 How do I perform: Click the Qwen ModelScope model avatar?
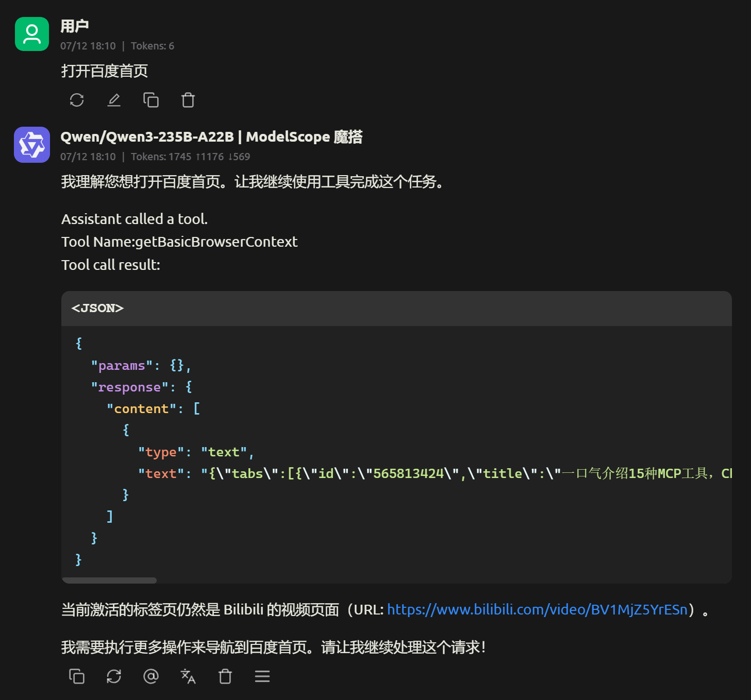pyautogui.click(x=31, y=145)
